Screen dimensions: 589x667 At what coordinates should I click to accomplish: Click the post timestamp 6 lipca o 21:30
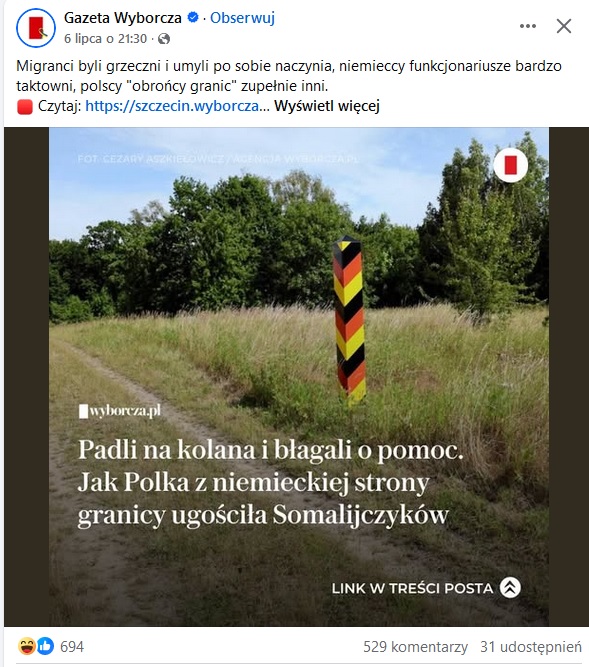tap(105, 39)
